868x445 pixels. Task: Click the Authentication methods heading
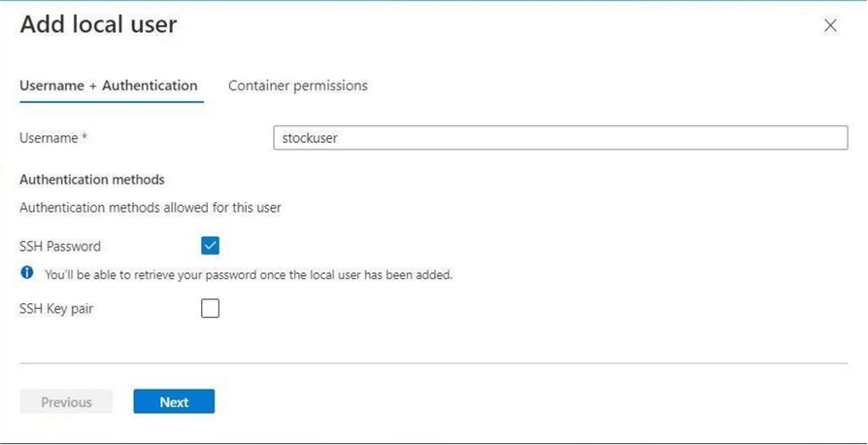(x=92, y=180)
